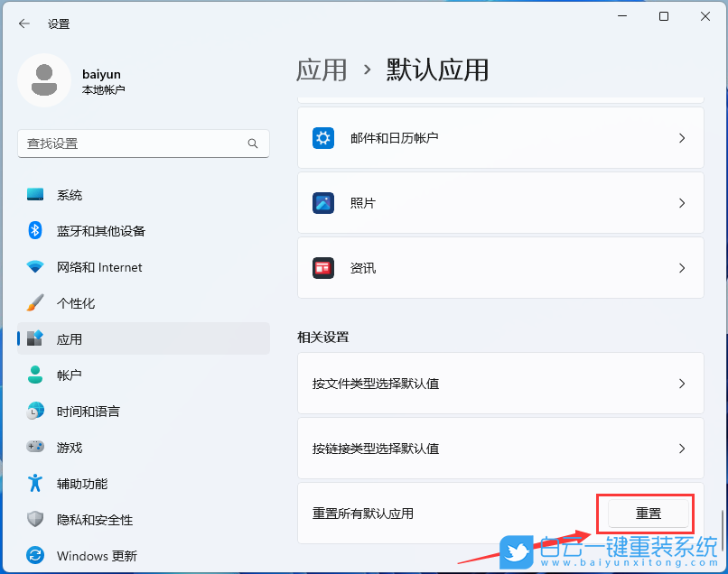Screen dimensions: 728x574
Task: Expand 按链接类型选择默认值 entry
Action: [682, 448]
